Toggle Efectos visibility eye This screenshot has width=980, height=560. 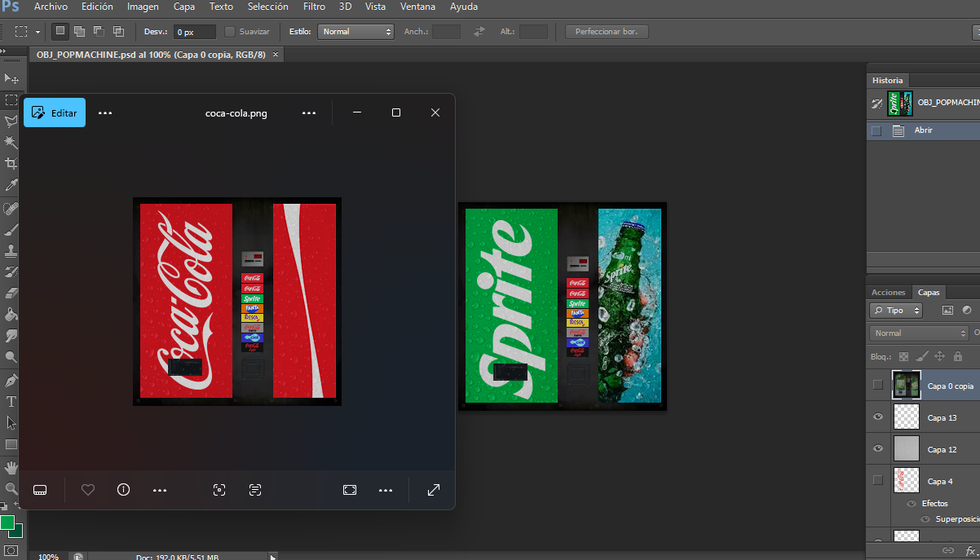pyautogui.click(x=912, y=504)
